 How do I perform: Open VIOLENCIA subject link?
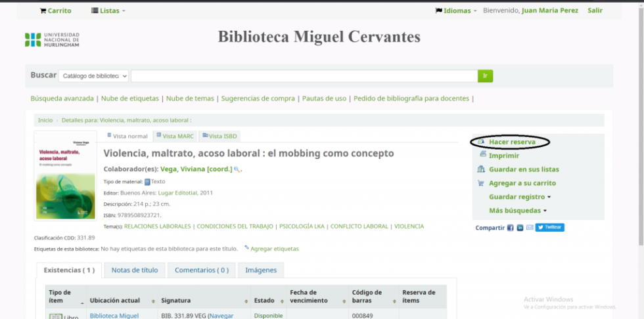[409, 226]
